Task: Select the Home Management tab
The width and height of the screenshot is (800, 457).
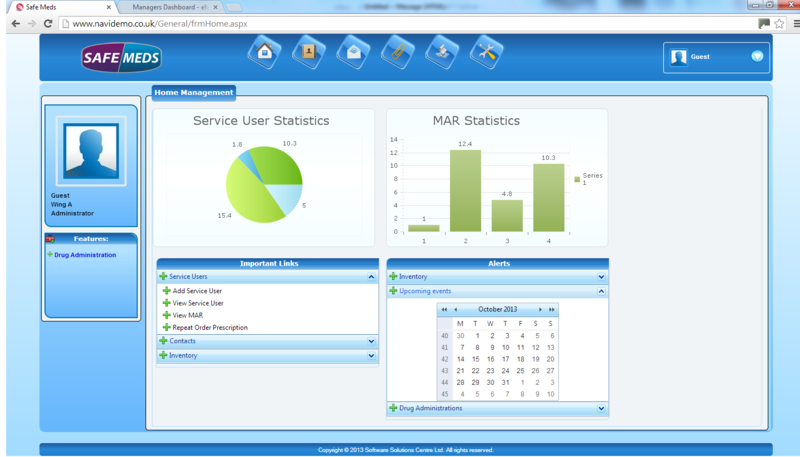Action: tap(194, 93)
